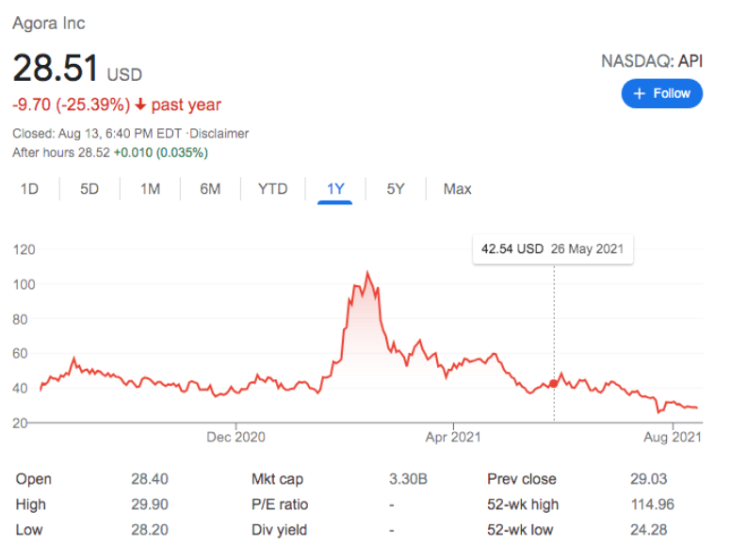Switch chart to 1D range

pyautogui.click(x=29, y=189)
